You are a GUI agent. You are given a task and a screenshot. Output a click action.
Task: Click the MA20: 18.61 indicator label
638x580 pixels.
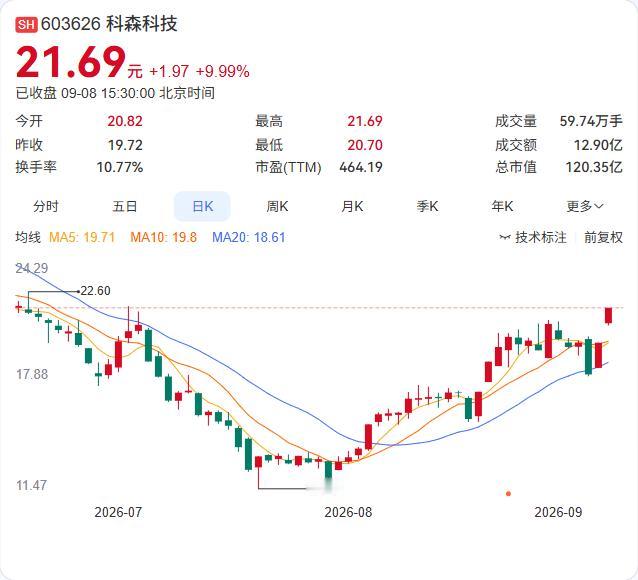(249, 237)
